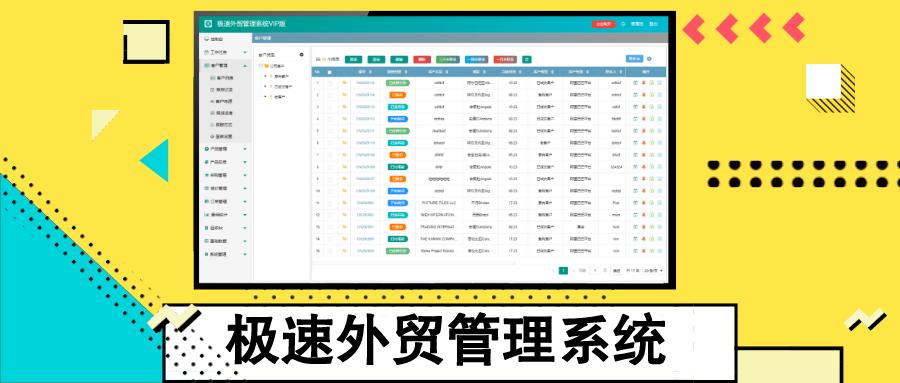The height and width of the screenshot is (383, 900).
Task: Click the yellow folder icon in row 13
Action: pos(344,226)
